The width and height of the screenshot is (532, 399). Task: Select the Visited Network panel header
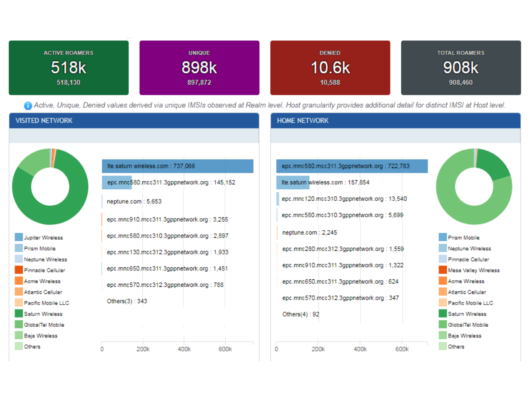tap(134, 121)
